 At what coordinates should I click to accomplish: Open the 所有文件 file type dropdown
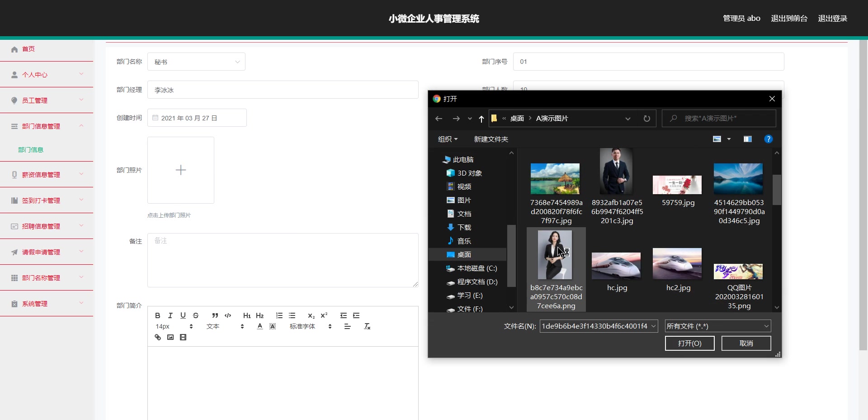(717, 325)
